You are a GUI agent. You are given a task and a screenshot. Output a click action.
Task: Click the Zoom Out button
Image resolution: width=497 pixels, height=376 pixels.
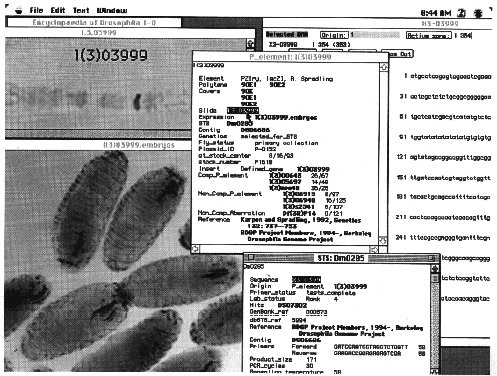397,54
